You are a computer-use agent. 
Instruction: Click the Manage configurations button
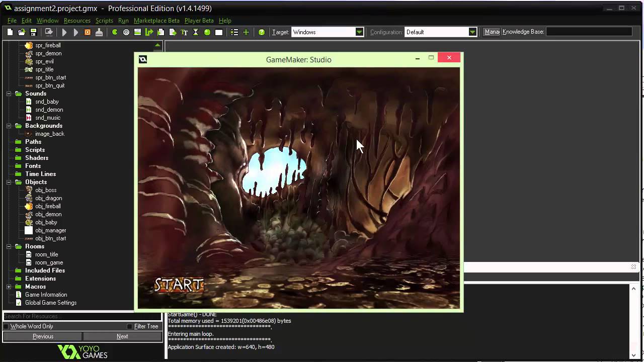click(x=492, y=32)
